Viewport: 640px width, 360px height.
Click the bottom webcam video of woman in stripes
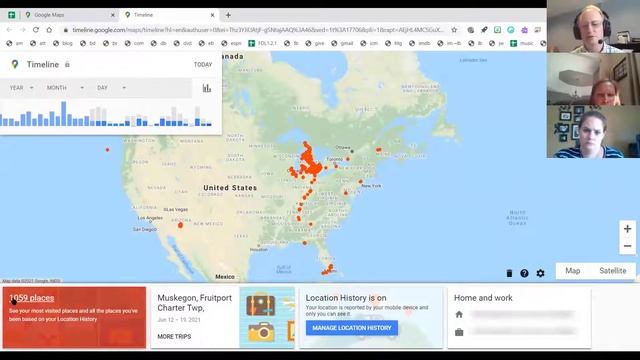tap(593, 131)
